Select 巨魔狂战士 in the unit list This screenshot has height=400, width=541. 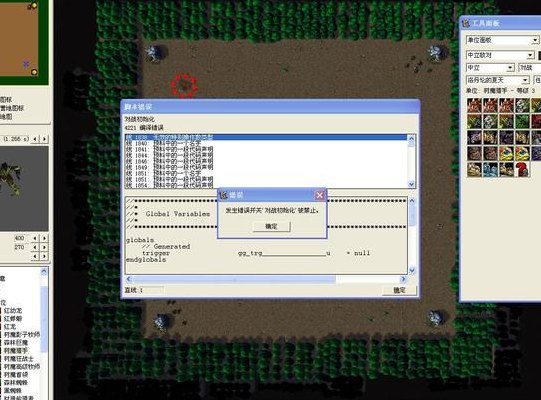pyautogui.click(x=19, y=359)
